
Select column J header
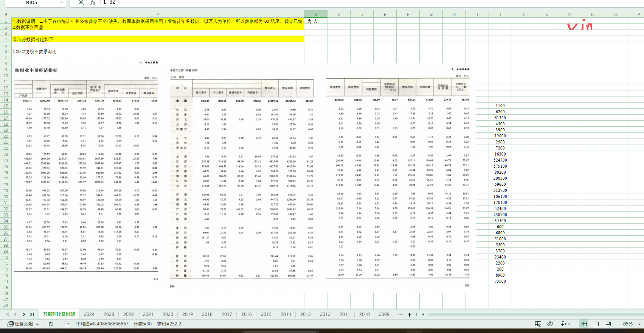point(500,14)
